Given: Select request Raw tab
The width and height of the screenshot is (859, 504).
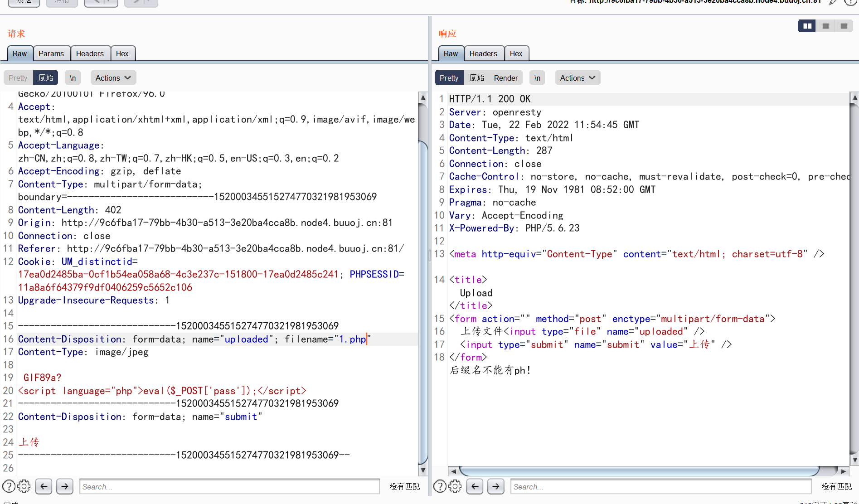Looking at the screenshot, I should click(20, 53).
